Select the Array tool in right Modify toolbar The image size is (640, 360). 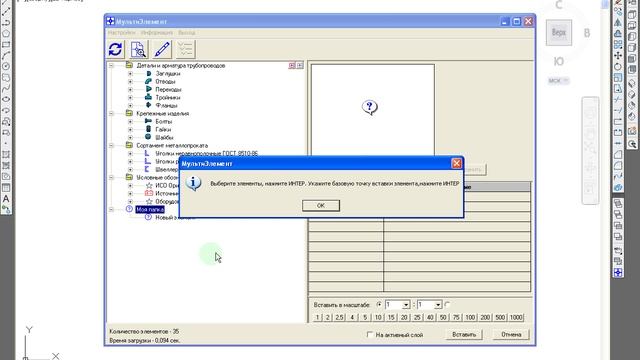coord(618,44)
